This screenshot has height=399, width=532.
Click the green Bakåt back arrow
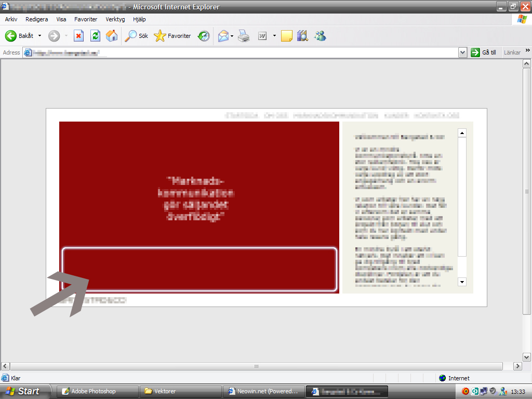11,36
